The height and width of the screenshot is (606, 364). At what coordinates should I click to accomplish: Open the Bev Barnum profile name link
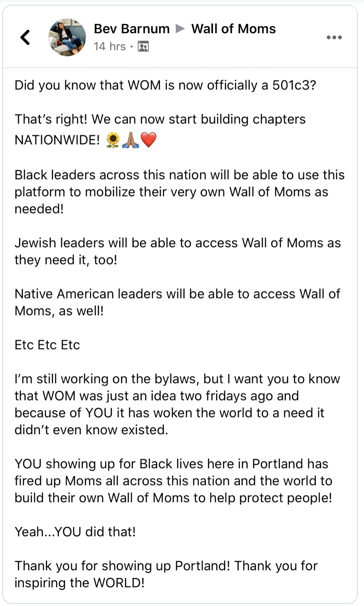132,29
